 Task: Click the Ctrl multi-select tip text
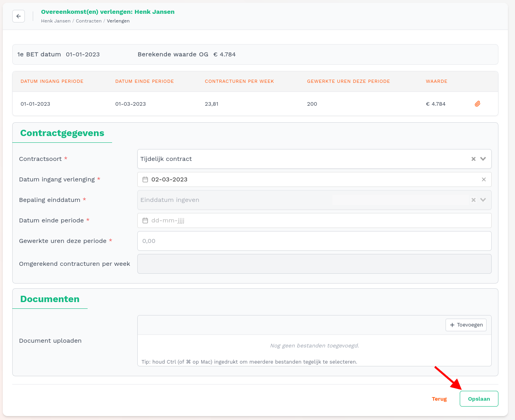click(249, 362)
